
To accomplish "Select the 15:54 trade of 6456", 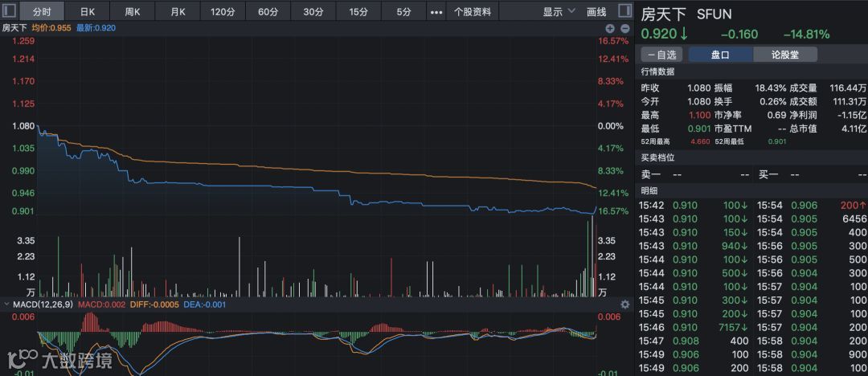I will point(812,219).
